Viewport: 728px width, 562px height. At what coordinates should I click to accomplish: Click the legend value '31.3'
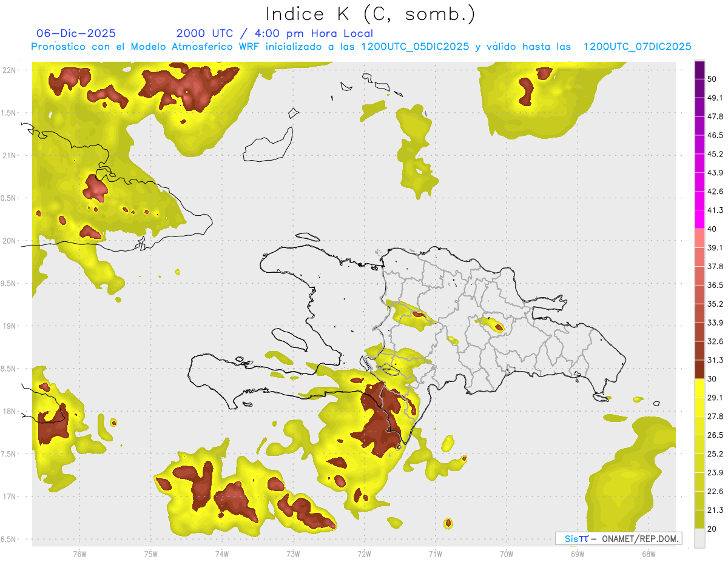715,360
